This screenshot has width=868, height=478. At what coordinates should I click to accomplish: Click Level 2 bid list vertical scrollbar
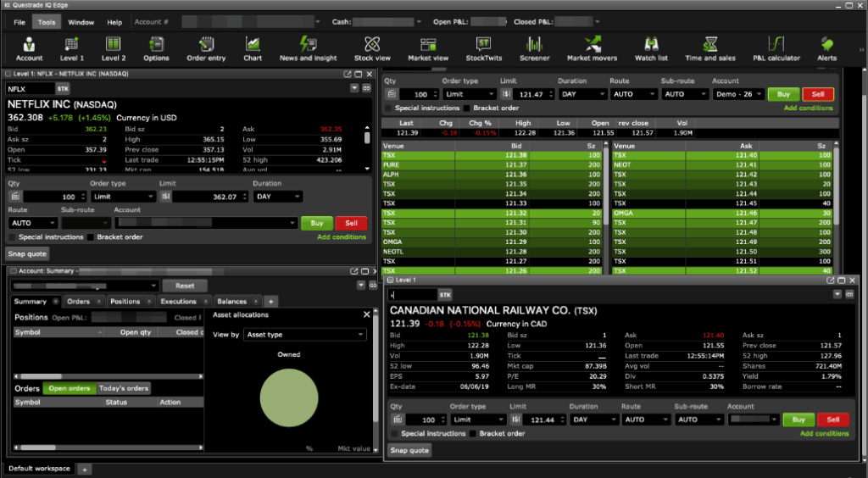click(605, 208)
